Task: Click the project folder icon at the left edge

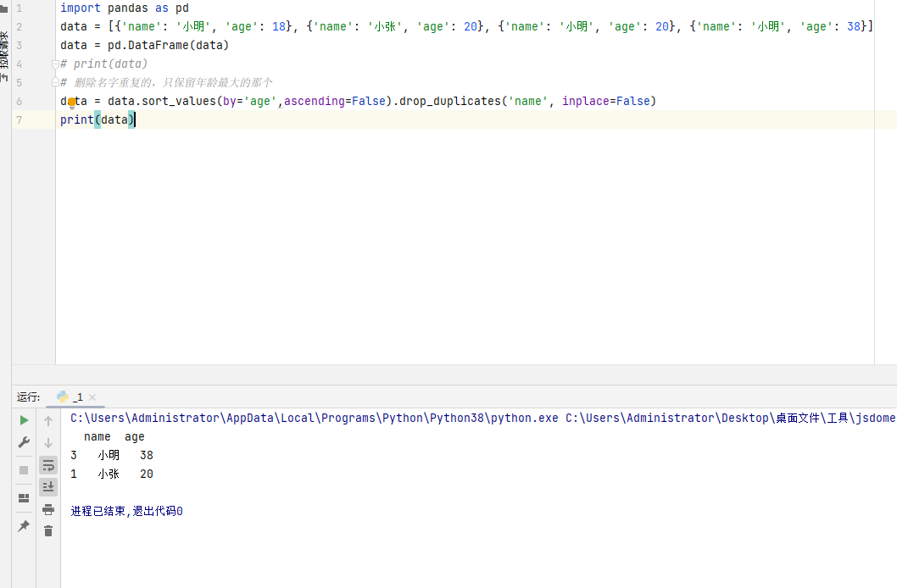Action: (x=3, y=8)
